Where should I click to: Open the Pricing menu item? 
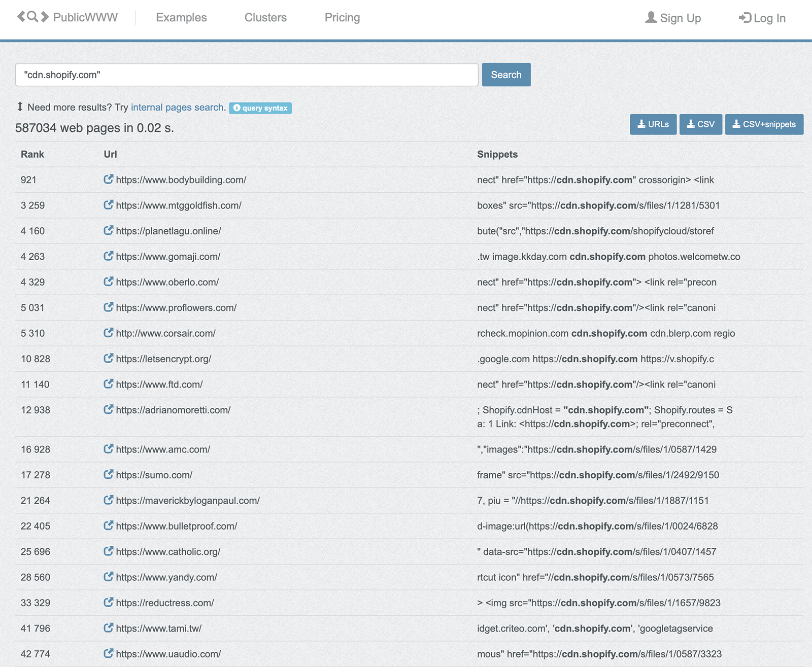click(342, 18)
